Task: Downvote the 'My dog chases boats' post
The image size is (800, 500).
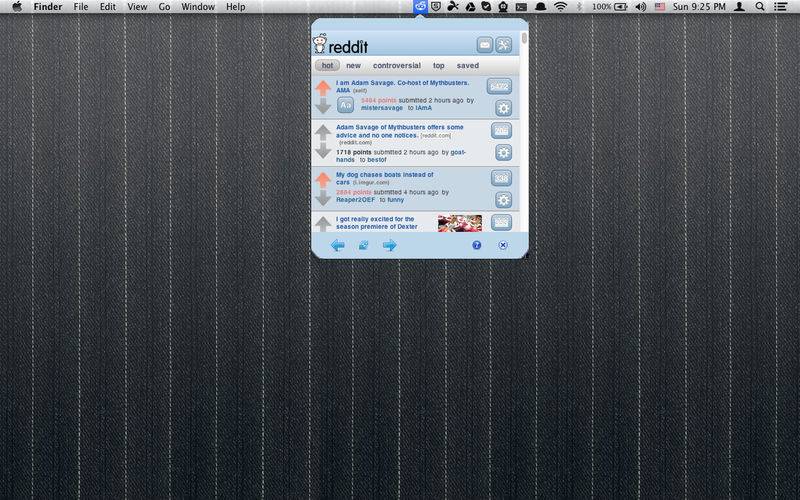Action: tap(322, 197)
